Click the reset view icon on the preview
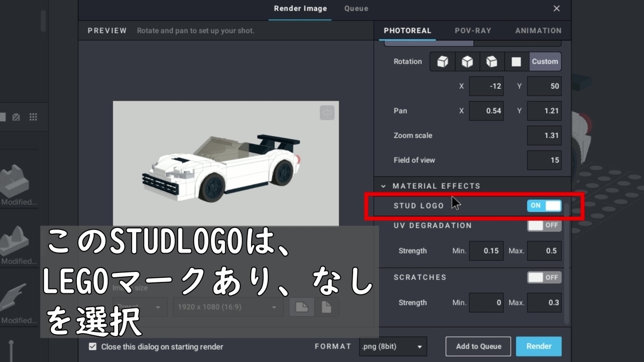 pyautogui.click(x=327, y=112)
